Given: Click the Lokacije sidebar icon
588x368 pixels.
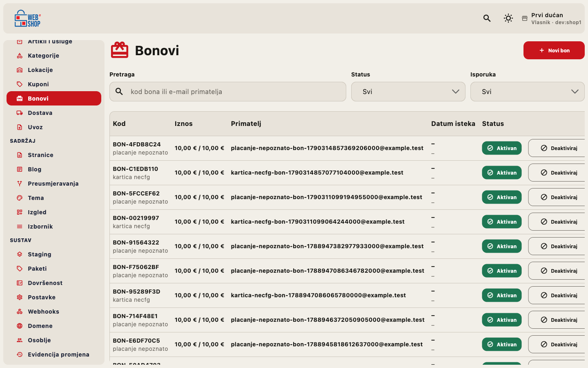Looking at the screenshot, I should tap(20, 70).
